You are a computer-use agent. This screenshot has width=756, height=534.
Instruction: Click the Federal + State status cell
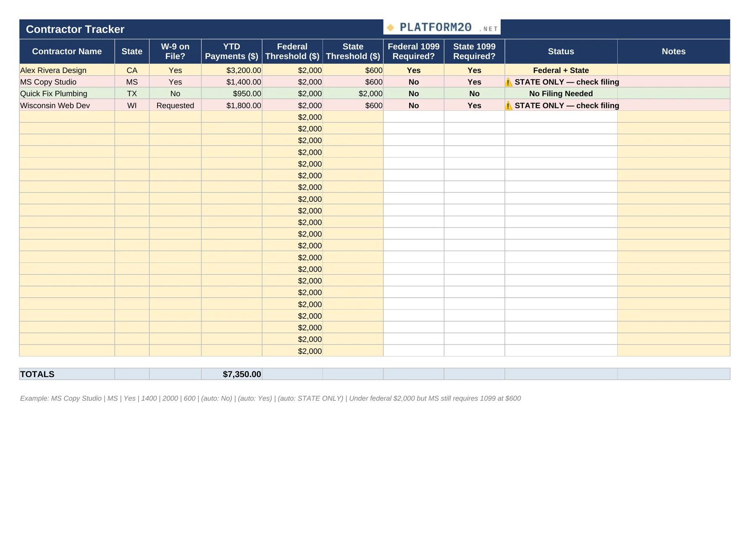point(561,71)
